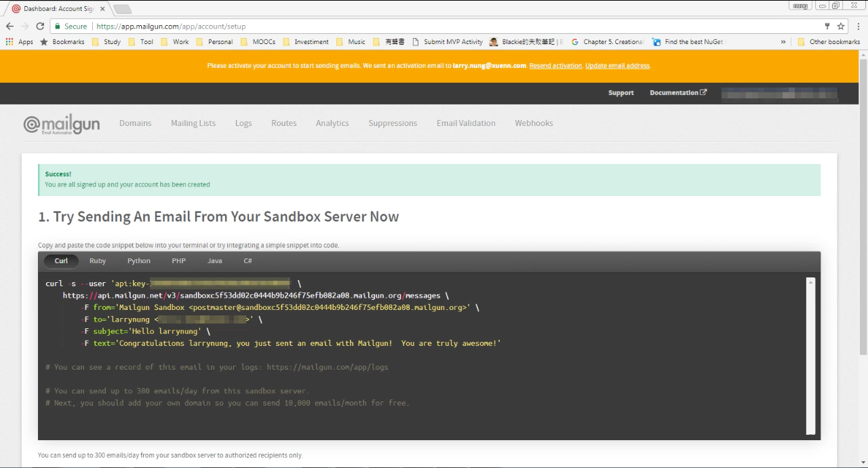The height and width of the screenshot is (468, 868).
Task: Go to Logs in navigation
Action: tap(243, 123)
